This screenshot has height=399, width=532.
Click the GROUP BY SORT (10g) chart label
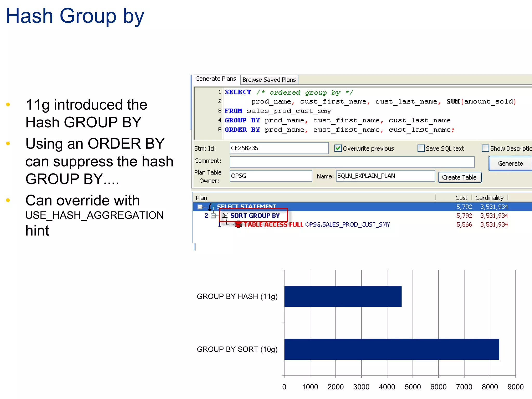(x=237, y=349)
